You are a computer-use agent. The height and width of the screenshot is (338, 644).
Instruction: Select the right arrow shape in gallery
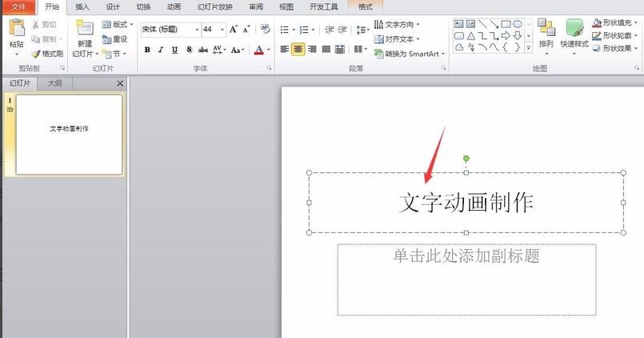pyautogui.click(x=506, y=36)
